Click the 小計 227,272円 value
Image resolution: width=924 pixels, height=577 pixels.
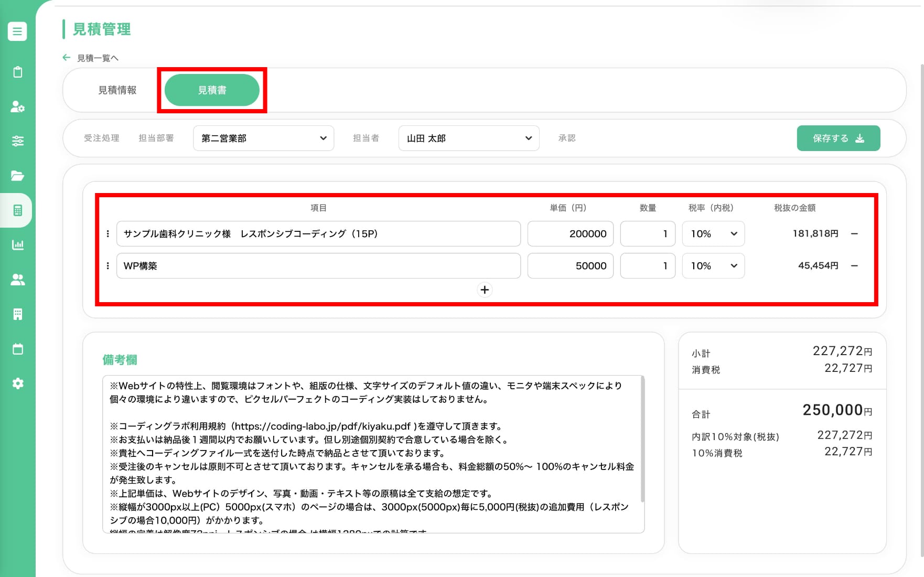click(842, 351)
